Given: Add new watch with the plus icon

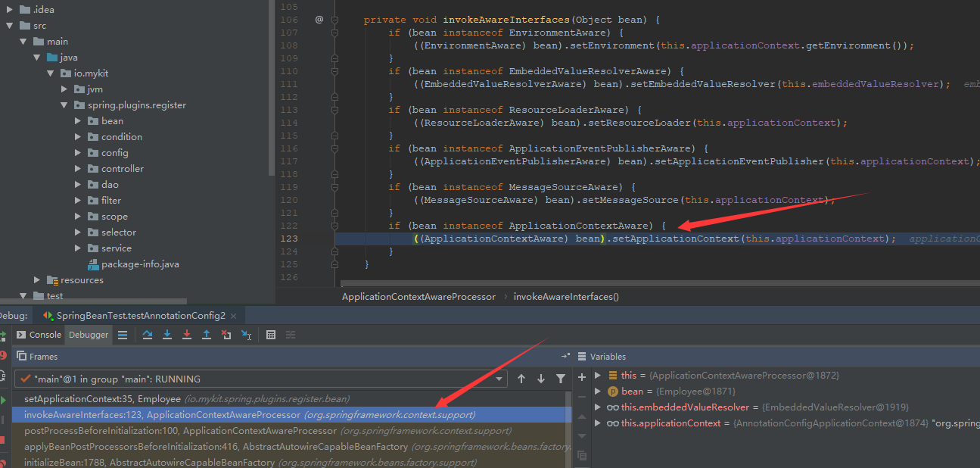Looking at the screenshot, I should [582, 377].
